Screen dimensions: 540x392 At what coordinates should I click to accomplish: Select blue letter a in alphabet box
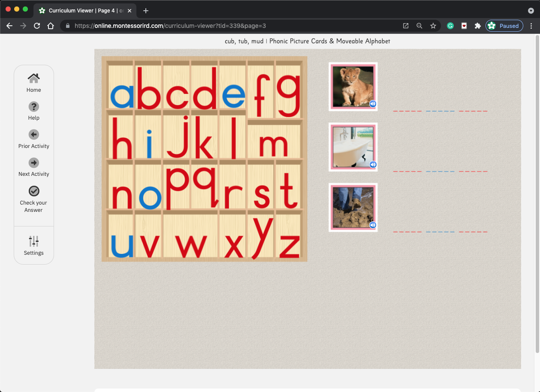tap(122, 95)
